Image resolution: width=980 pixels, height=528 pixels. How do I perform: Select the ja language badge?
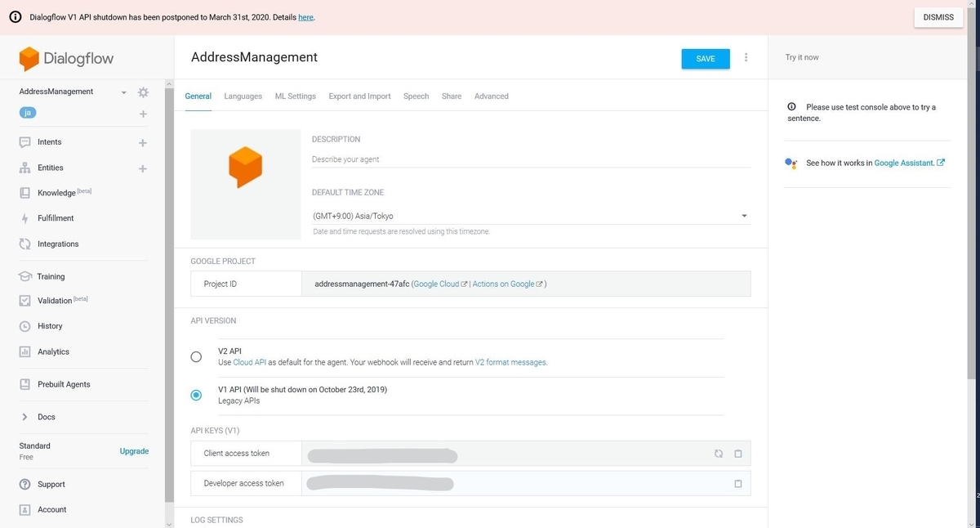tap(29, 113)
